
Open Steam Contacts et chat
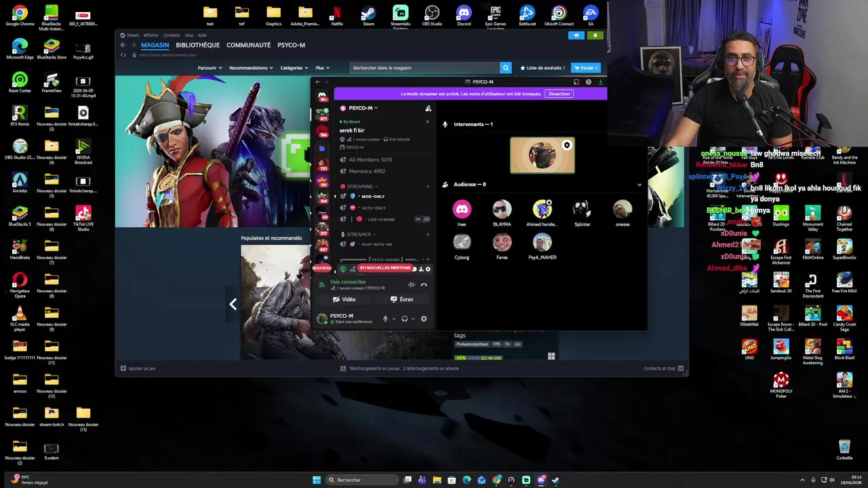coord(664,369)
